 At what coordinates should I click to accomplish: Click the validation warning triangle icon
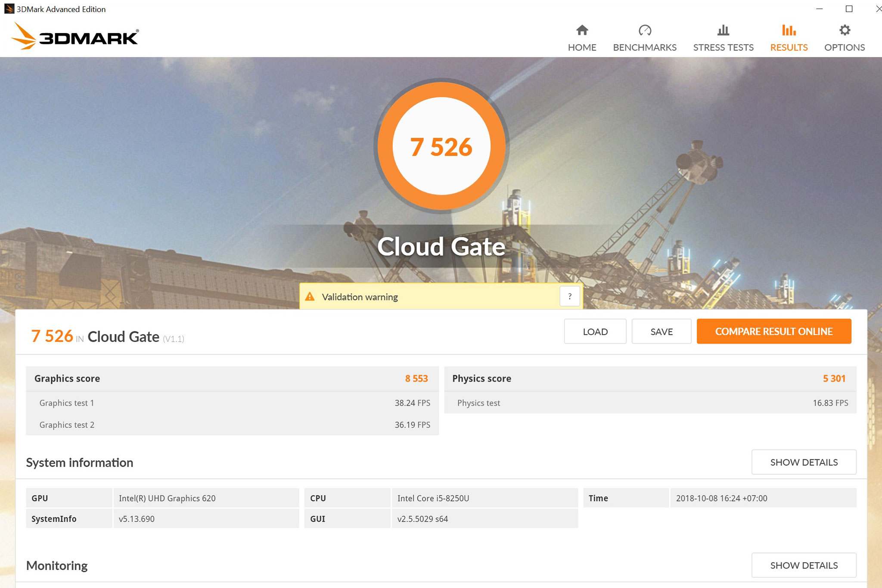310,297
